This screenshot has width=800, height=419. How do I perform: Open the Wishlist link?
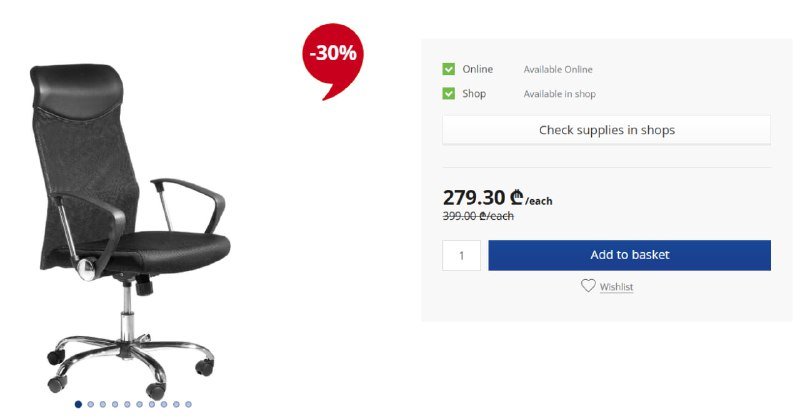(616, 287)
